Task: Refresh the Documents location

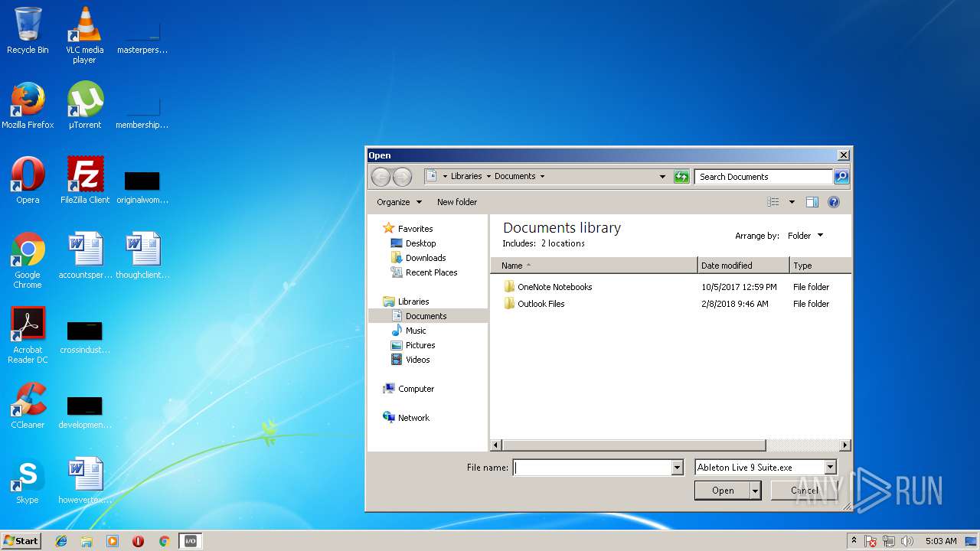Action: coord(681,177)
